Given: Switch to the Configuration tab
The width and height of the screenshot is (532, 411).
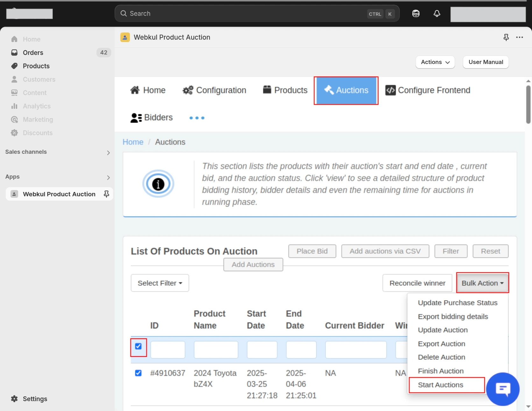Looking at the screenshot, I should [x=215, y=90].
